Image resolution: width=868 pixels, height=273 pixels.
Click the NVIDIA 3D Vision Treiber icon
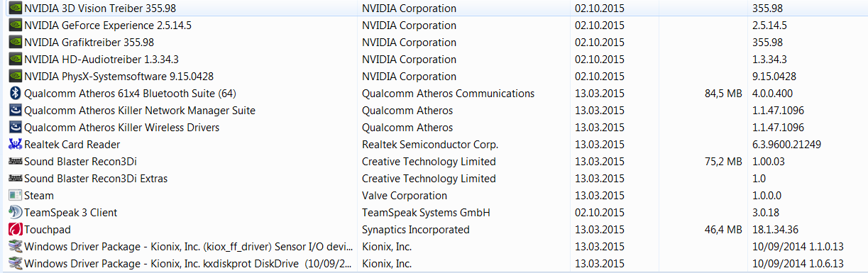click(15, 9)
